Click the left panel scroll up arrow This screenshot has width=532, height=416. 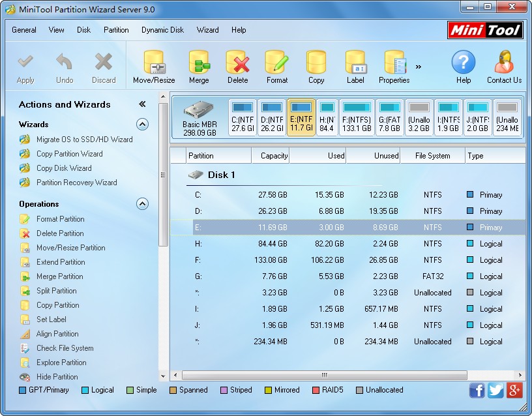(163, 97)
